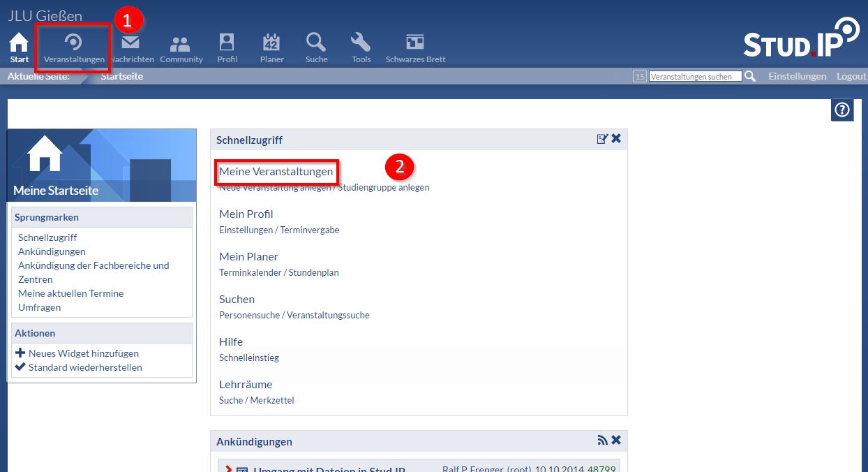Open the Mein Planer link
Screen dimensions: 868x472
[x=248, y=256]
